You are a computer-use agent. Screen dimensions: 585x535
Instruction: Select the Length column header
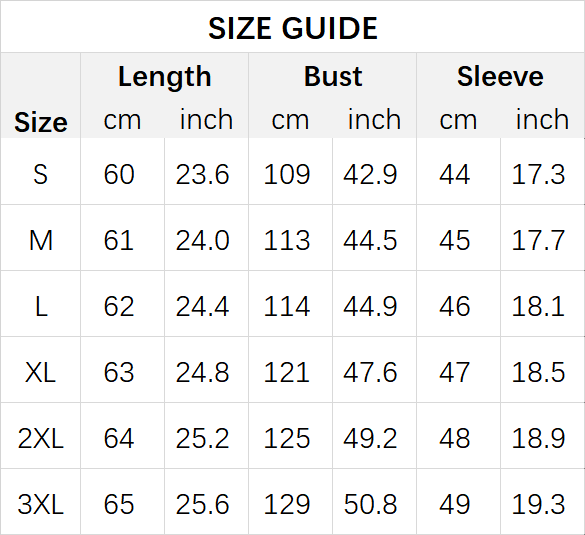coord(165,77)
